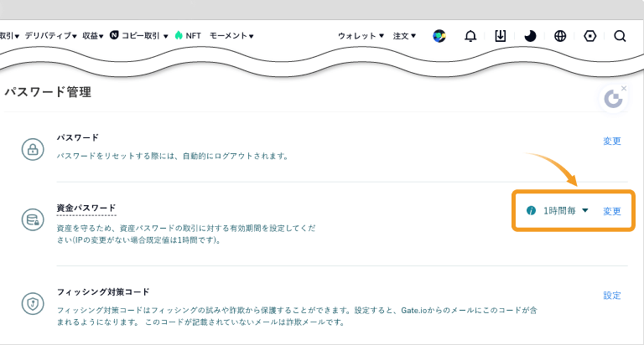
Task: Click the coin-lock icon for 資金パスワード
Action: click(x=33, y=220)
